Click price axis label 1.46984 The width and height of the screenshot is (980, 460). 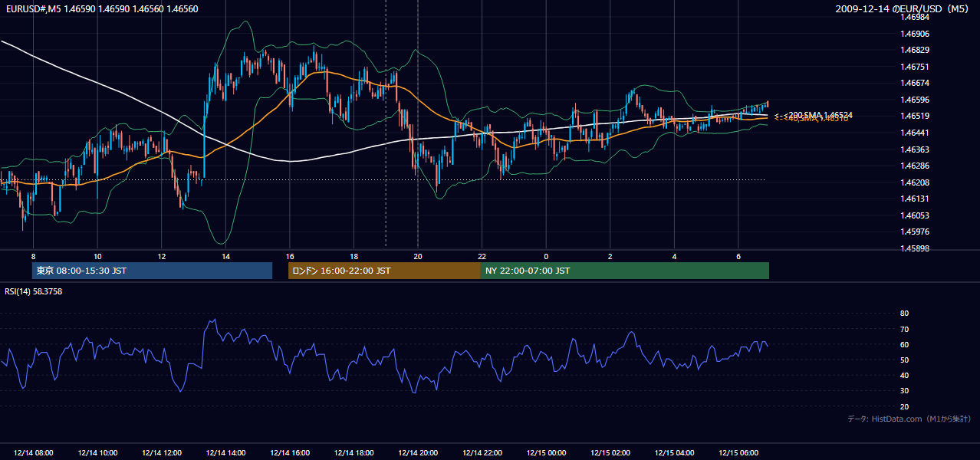pyautogui.click(x=914, y=17)
